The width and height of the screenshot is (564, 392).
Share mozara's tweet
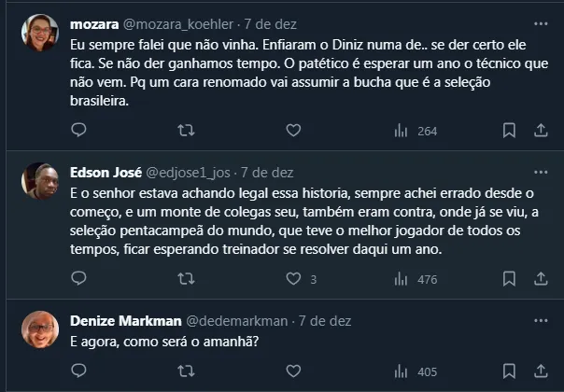[541, 131]
